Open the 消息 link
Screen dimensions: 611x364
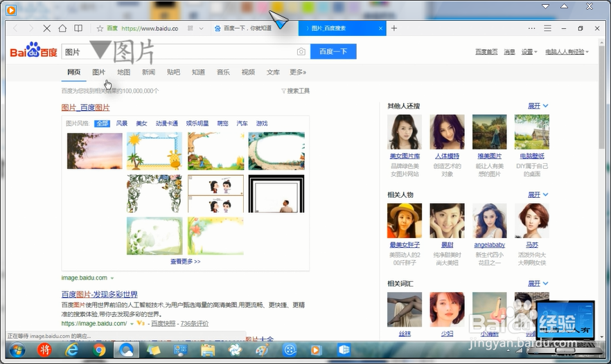[x=509, y=52]
